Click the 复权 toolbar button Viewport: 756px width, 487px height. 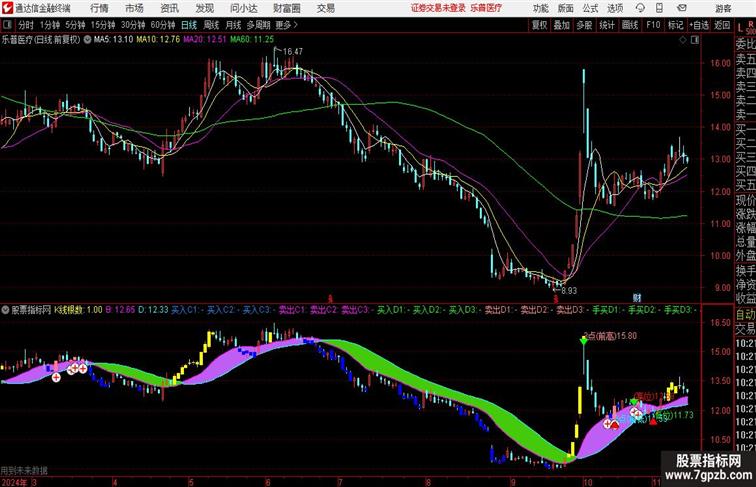pyautogui.click(x=539, y=25)
